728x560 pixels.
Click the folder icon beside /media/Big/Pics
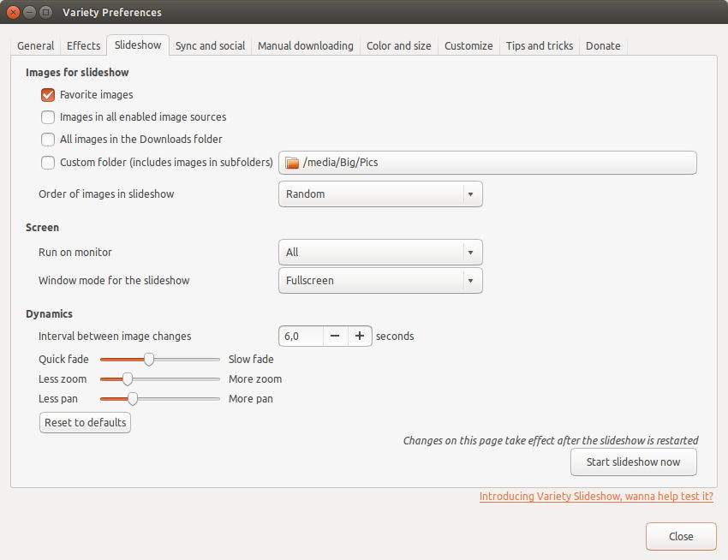[x=292, y=163]
